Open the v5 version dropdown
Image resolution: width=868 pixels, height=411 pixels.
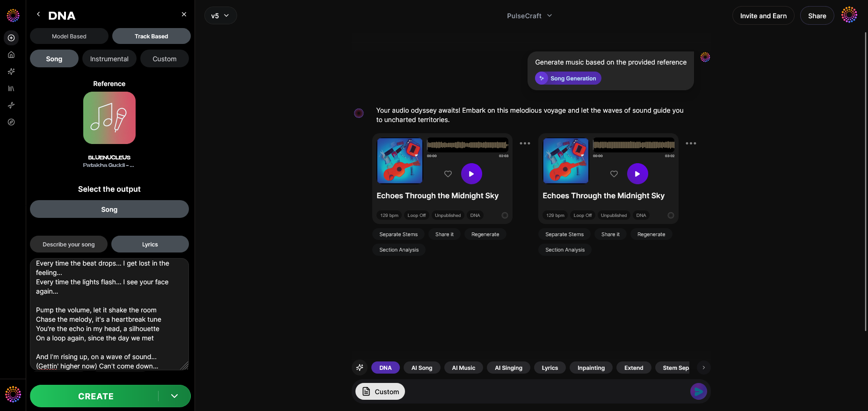click(x=220, y=15)
